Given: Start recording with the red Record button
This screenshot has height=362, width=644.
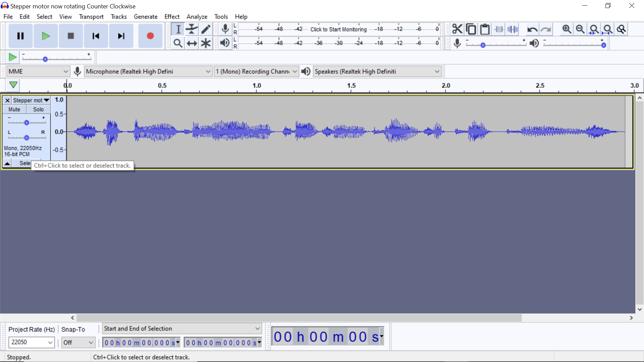Looking at the screenshot, I should (150, 36).
